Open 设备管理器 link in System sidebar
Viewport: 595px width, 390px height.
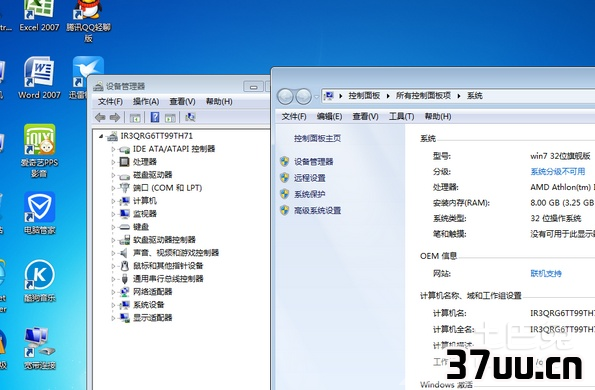click(313, 162)
